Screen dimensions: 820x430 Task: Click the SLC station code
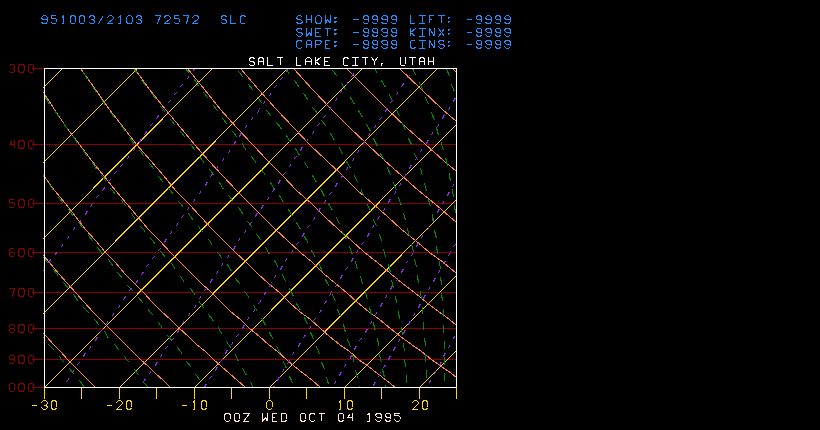point(232,20)
